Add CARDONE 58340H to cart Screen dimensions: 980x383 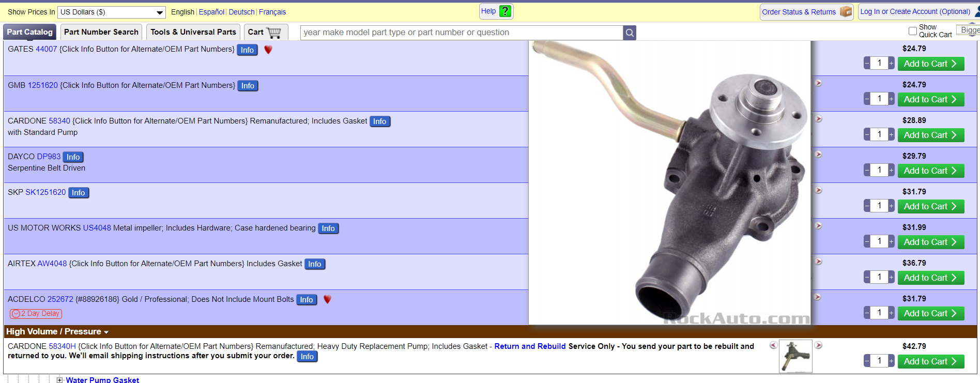tap(931, 361)
